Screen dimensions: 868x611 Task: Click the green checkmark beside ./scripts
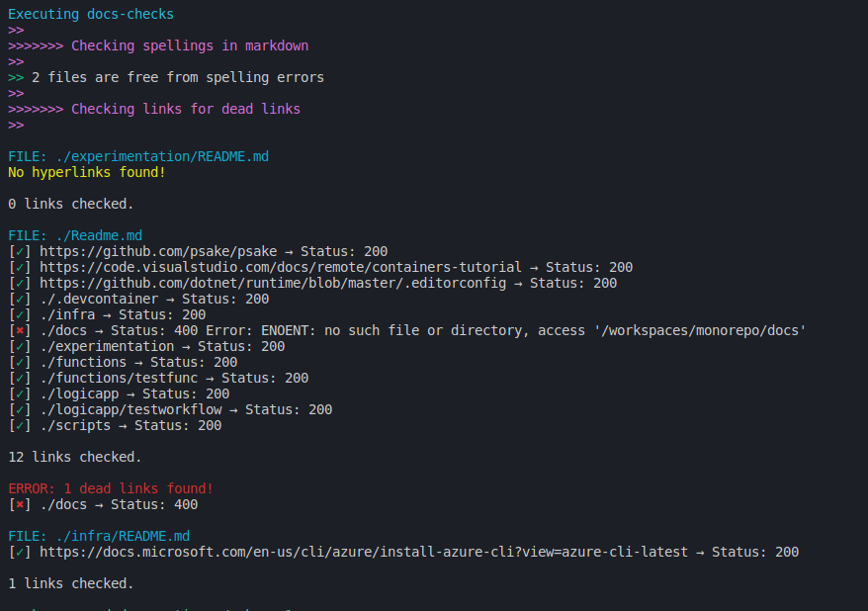(20, 425)
